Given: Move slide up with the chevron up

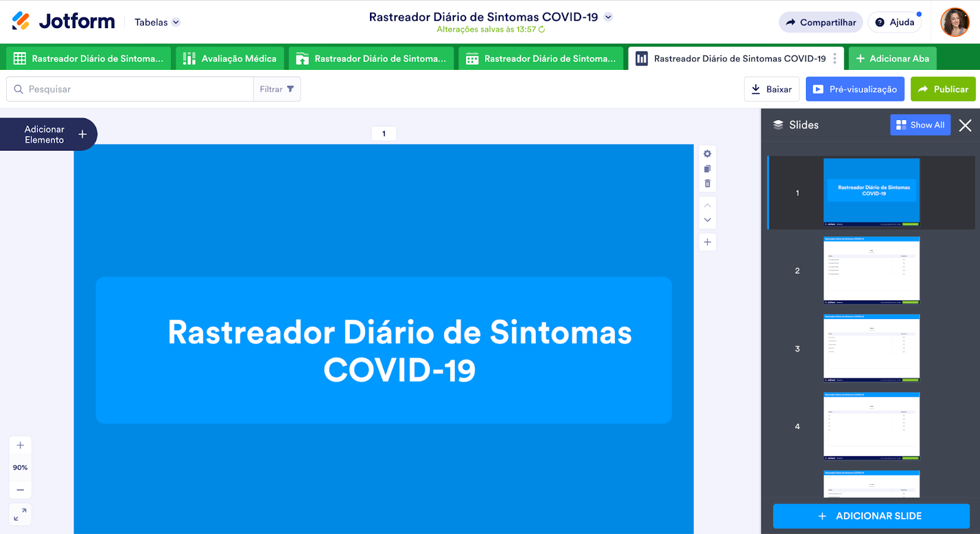Looking at the screenshot, I should [x=707, y=205].
